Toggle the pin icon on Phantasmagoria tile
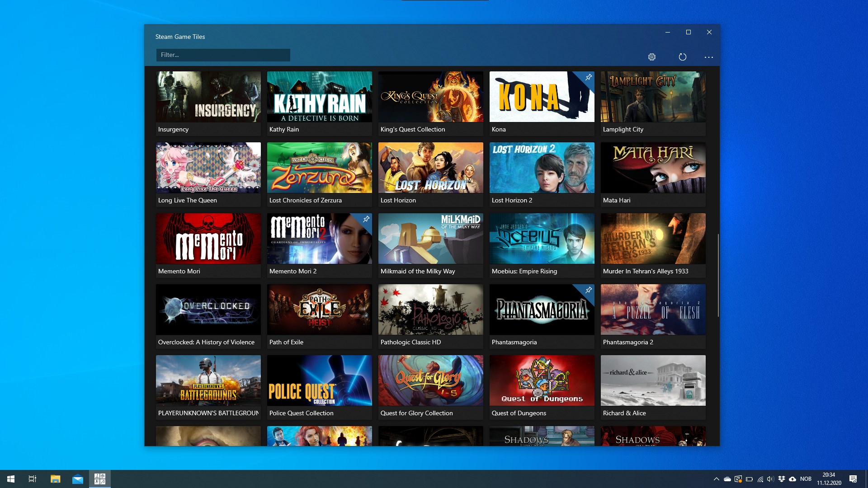This screenshot has width=868, height=488. [588, 290]
